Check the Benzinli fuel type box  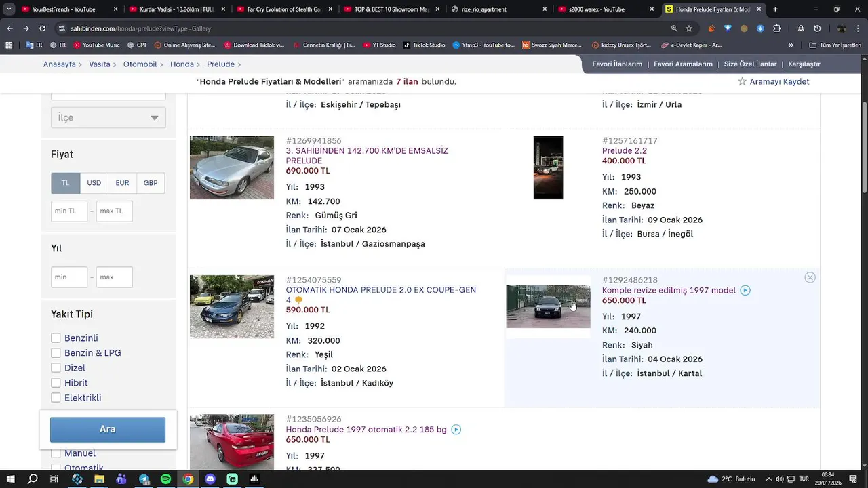pos(56,338)
